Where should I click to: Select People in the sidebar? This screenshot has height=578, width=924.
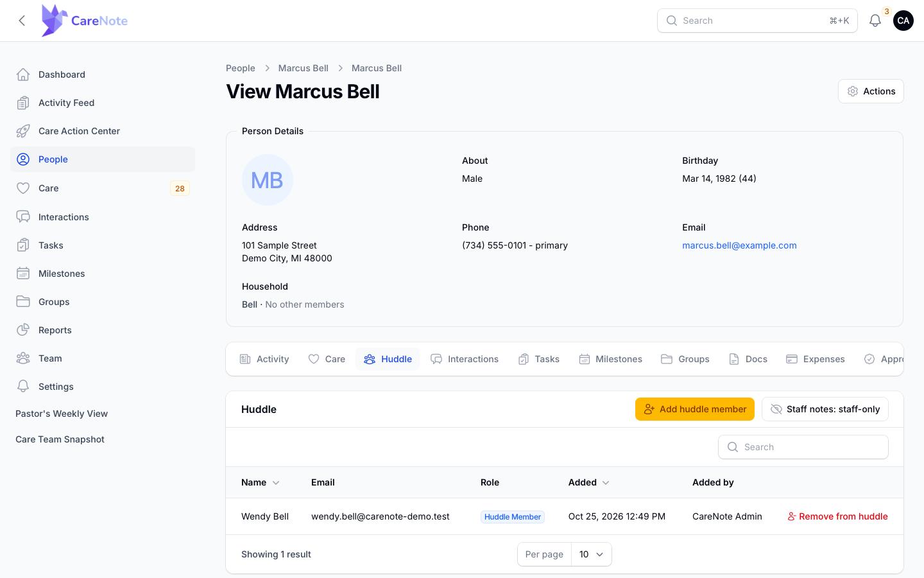(x=103, y=159)
